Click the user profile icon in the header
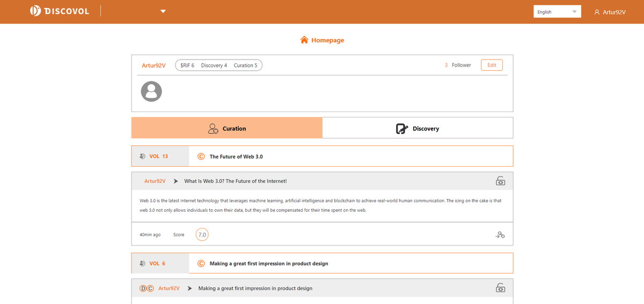The image size is (644, 304). 597,12
